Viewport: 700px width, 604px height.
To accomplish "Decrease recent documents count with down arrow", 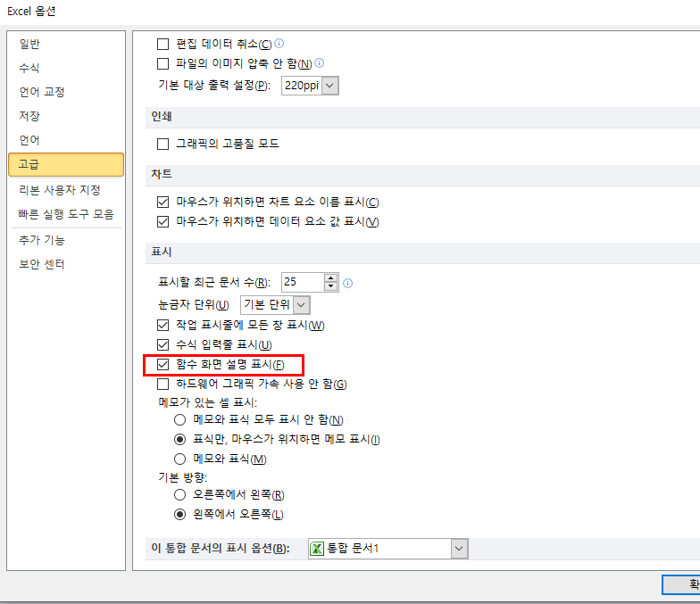I will pos(331,286).
